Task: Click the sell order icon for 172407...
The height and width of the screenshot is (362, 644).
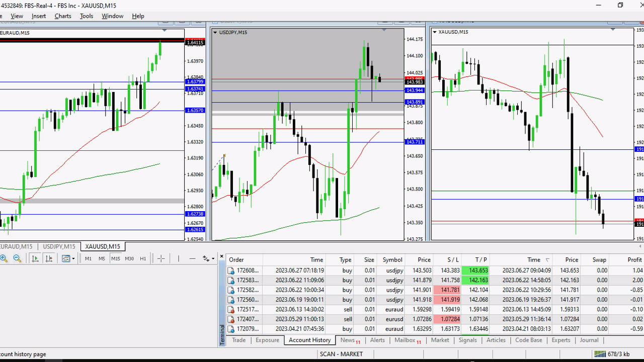Action: click(231, 319)
